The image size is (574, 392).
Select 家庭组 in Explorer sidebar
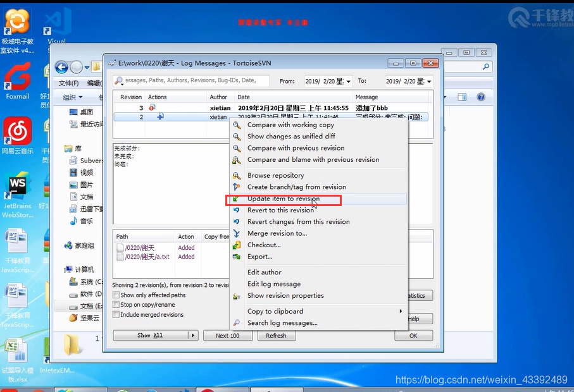coord(84,245)
